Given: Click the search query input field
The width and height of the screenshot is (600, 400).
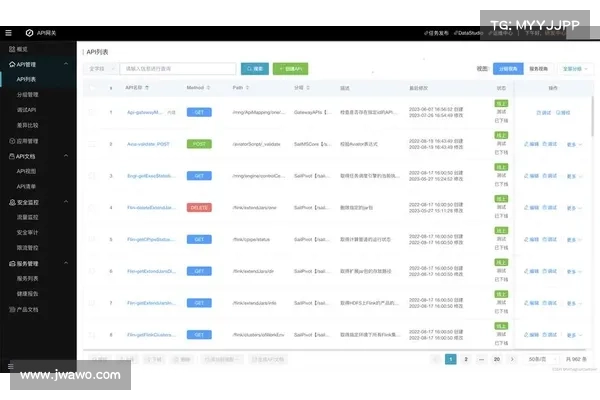Looking at the screenshot, I should (x=177, y=69).
